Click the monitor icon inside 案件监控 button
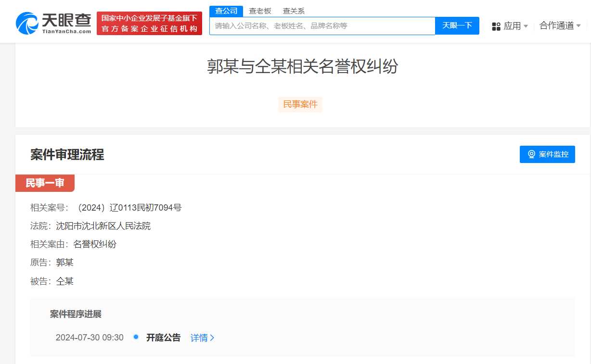Viewport: 591px width, 364px height. 531,154
